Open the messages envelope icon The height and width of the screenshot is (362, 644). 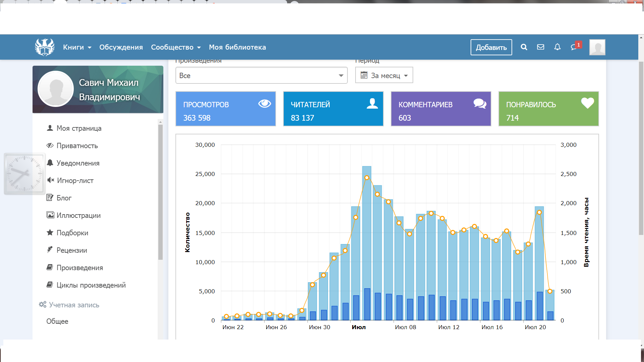coord(541,47)
